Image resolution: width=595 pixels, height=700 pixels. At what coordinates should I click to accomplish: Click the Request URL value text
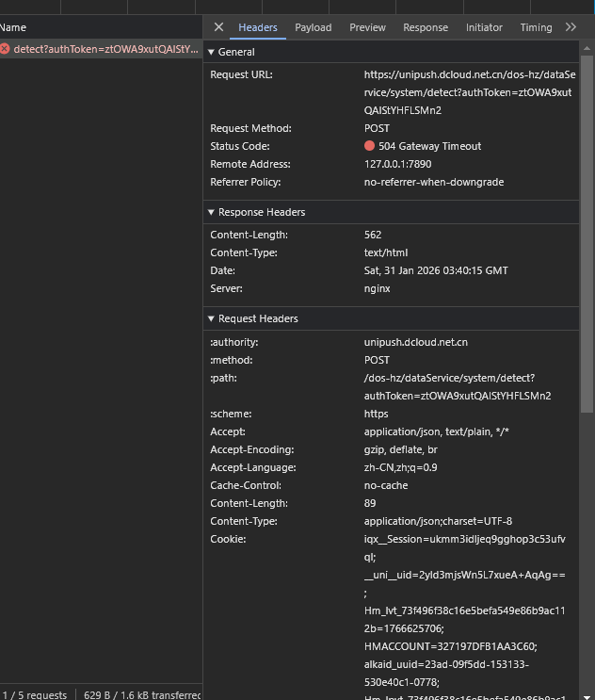(x=469, y=92)
